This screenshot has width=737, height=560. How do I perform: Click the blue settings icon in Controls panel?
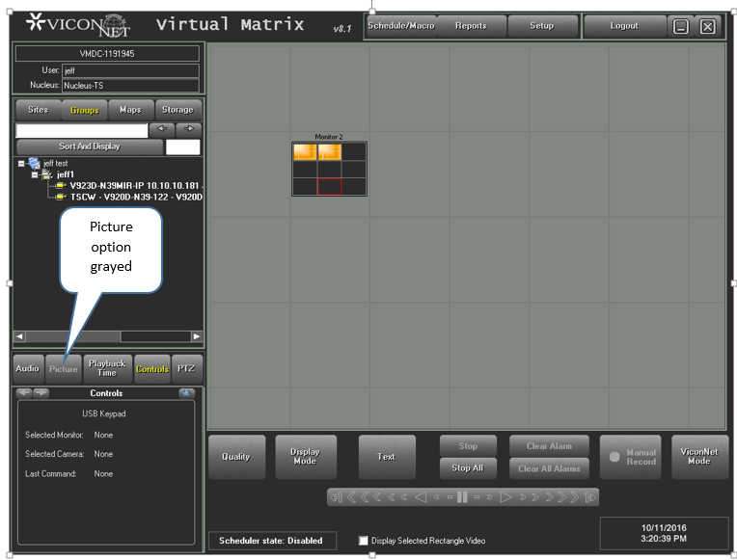tap(186, 393)
